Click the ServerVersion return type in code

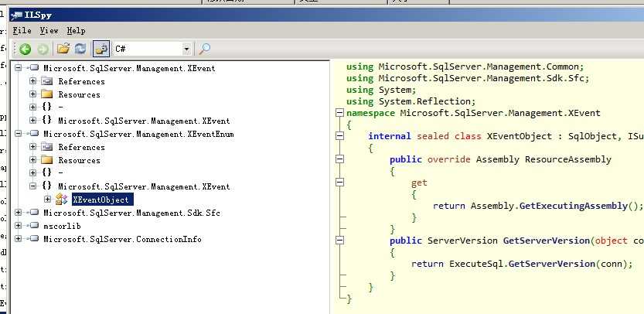coord(462,241)
